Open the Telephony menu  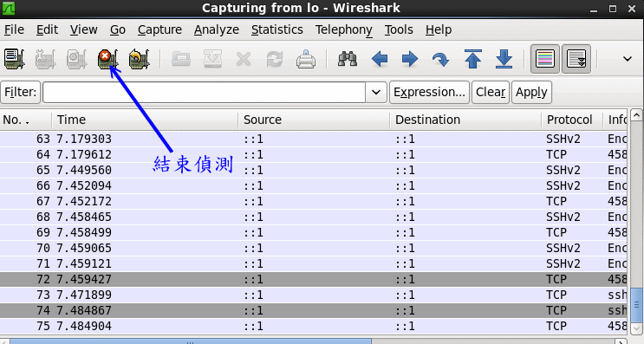[x=344, y=29]
